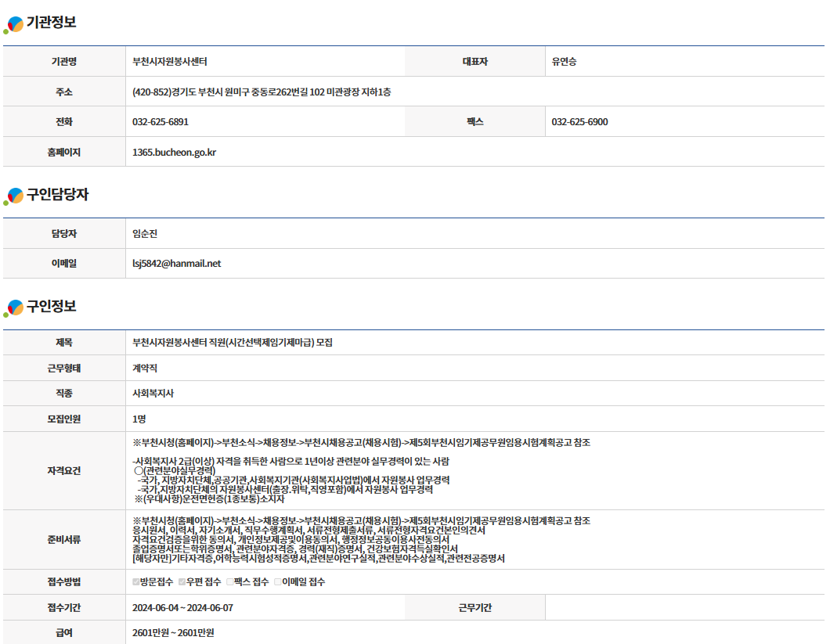Click the line ※(우대사항)운전면허증(1종보통)소지자

(x=210, y=499)
